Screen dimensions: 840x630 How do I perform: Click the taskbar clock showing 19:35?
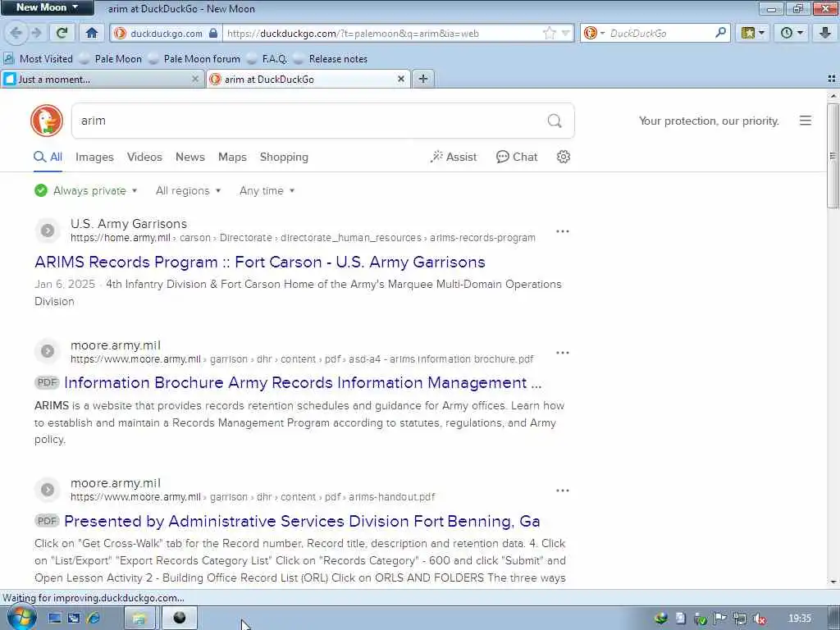(x=800, y=619)
